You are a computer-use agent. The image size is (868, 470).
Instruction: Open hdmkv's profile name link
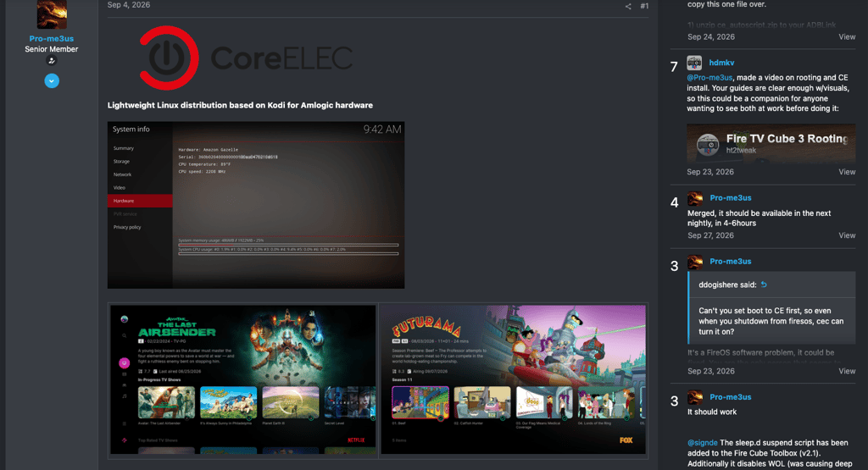tap(721, 63)
